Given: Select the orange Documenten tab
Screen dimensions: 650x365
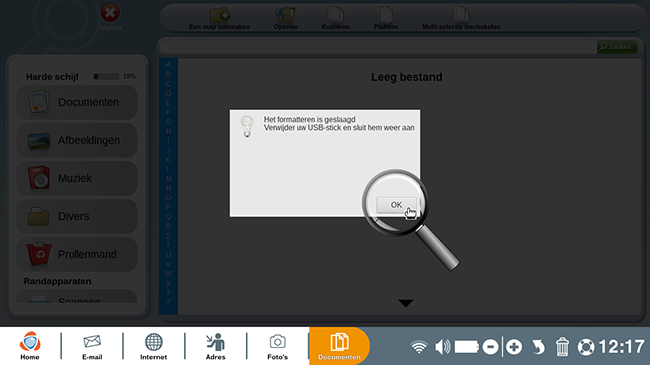Looking at the screenshot, I should 339,346.
